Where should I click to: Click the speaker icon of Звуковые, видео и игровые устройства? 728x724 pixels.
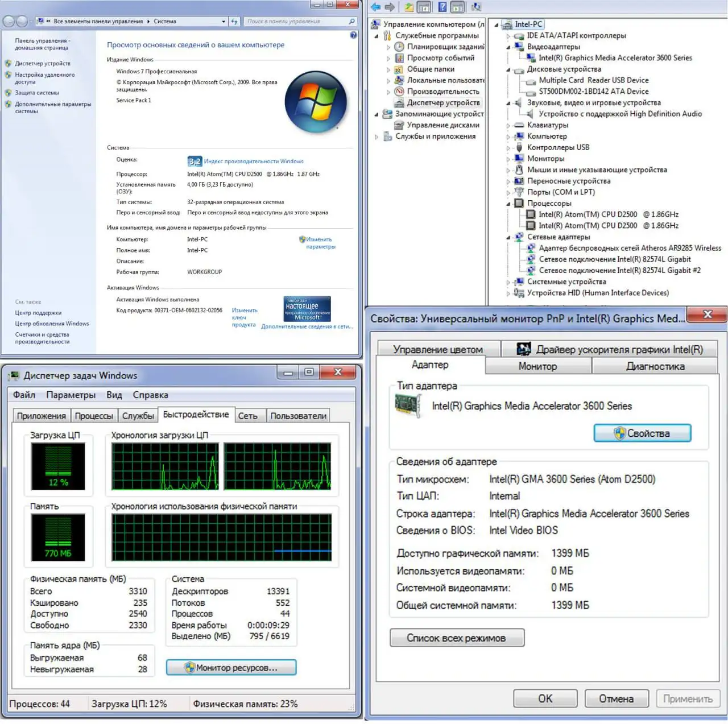[519, 103]
